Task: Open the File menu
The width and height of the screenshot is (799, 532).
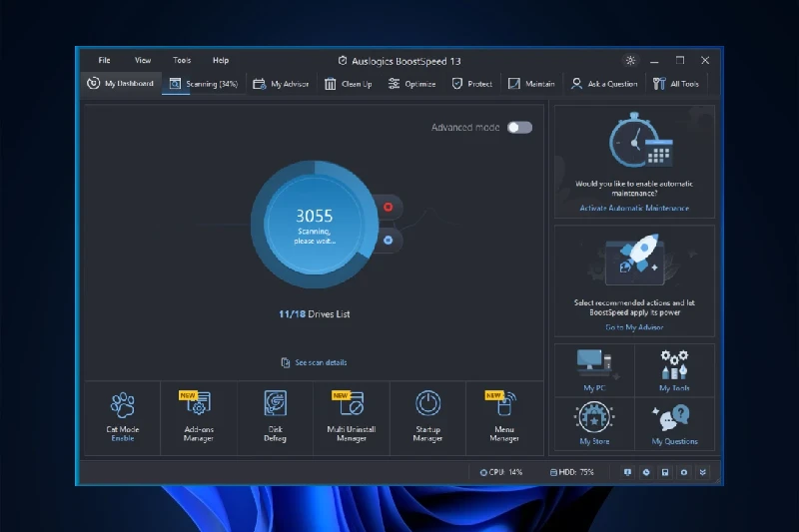Action: pos(104,60)
